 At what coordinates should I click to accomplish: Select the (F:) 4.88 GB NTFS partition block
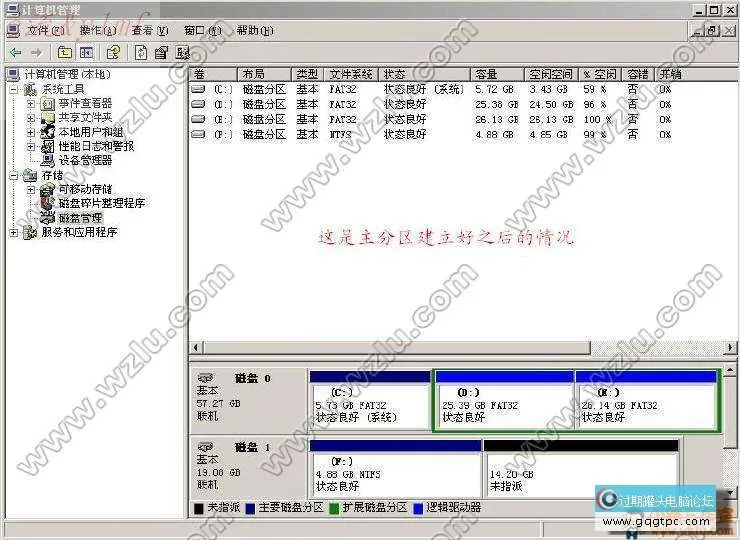click(x=395, y=468)
